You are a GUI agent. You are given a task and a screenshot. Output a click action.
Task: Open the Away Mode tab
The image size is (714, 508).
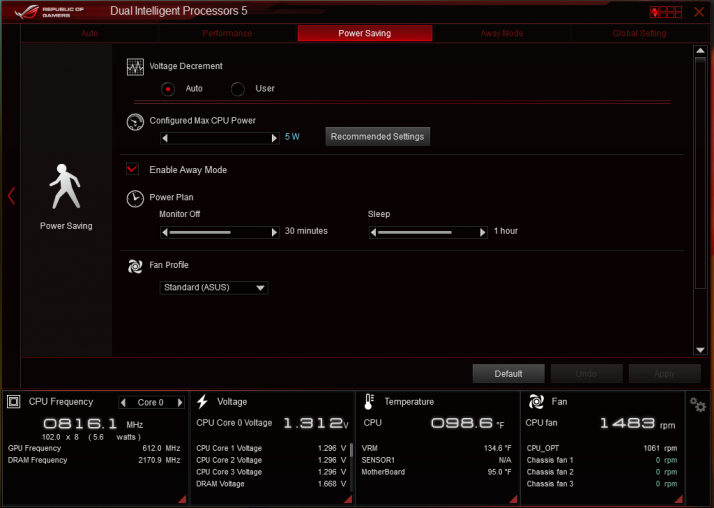502,33
